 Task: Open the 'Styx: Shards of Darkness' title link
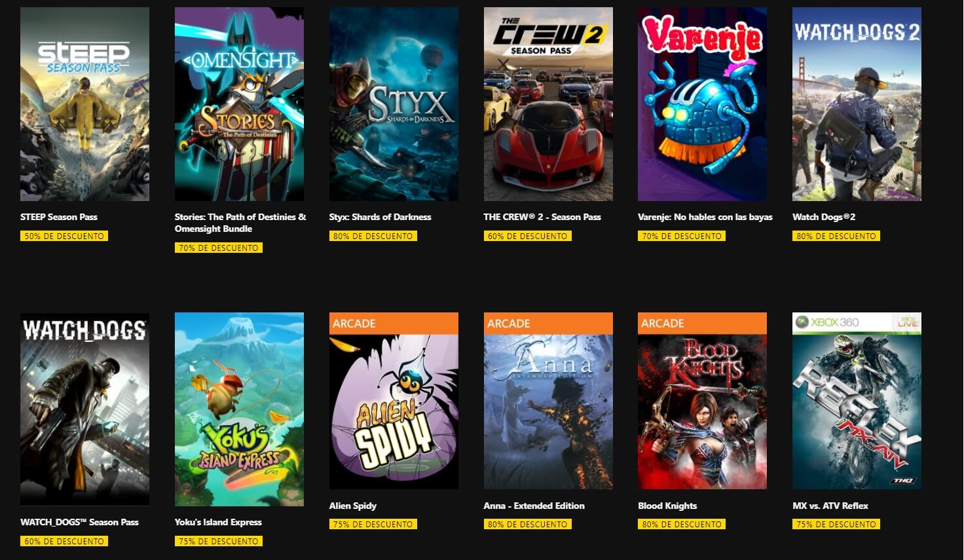[x=380, y=217]
